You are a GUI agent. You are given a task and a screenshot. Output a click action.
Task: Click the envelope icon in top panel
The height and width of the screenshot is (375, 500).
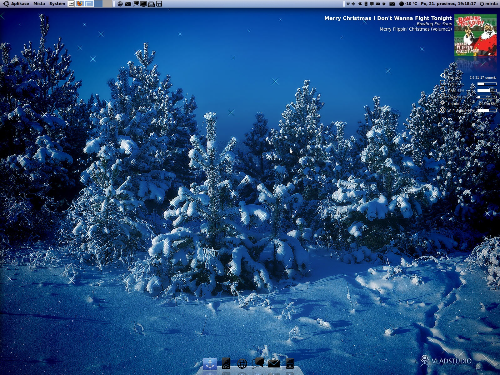tap(128, 4)
